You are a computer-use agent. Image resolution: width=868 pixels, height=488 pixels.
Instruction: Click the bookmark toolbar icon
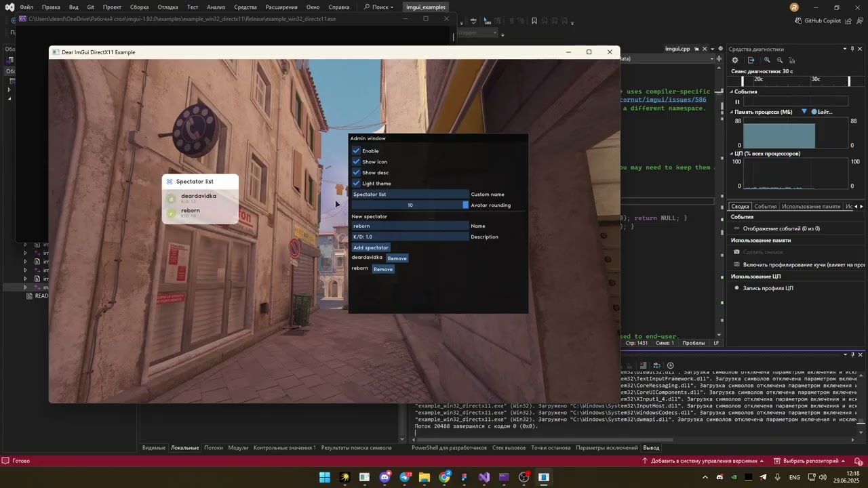pos(534,21)
